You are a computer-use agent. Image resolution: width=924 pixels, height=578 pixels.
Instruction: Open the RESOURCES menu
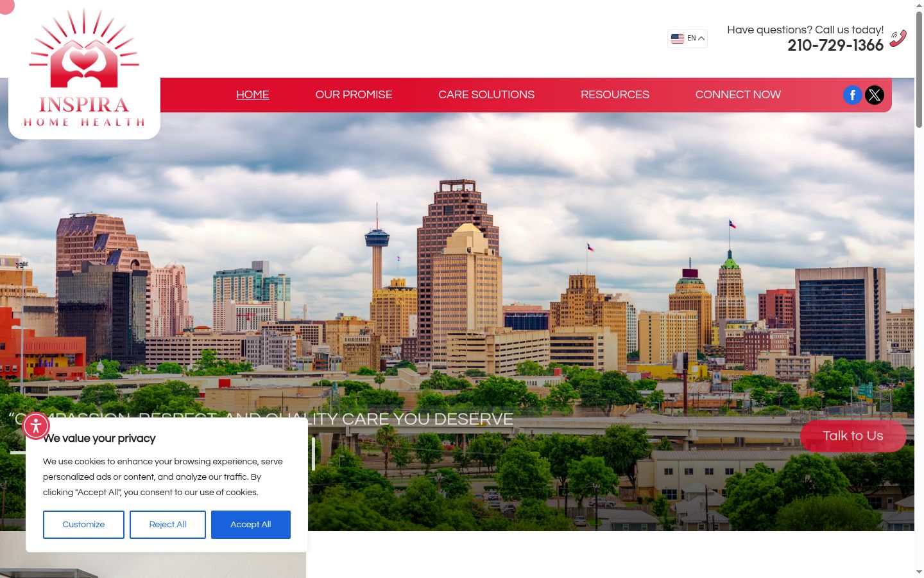(615, 94)
